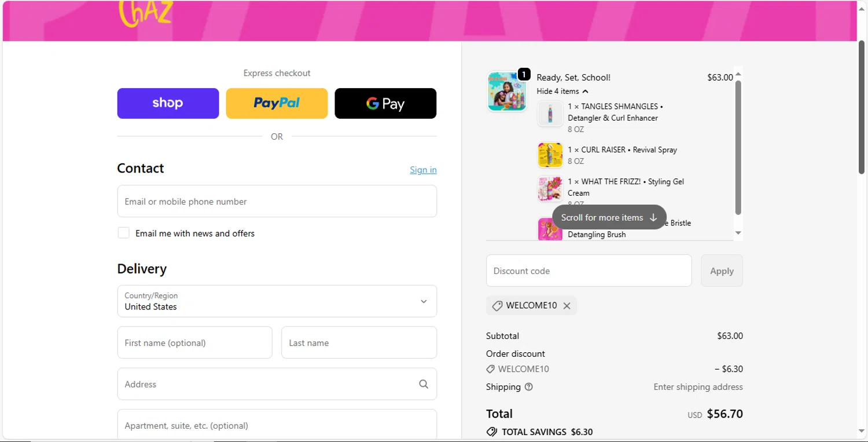Pay with the Shop Pay express button
Image resolution: width=868 pixels, height=442 pixels.
click(168, 103)
